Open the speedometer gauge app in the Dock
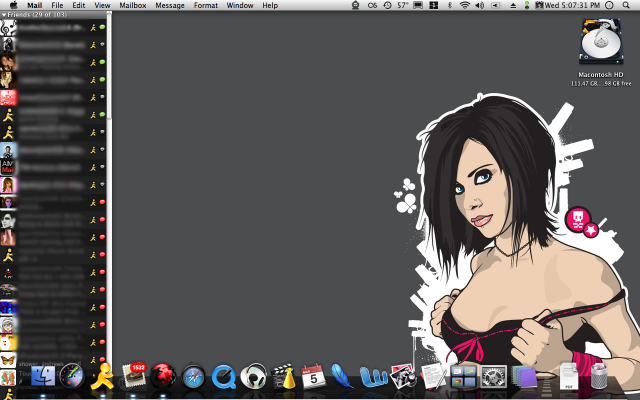The image size is (640, 400). tap(72, 376)
